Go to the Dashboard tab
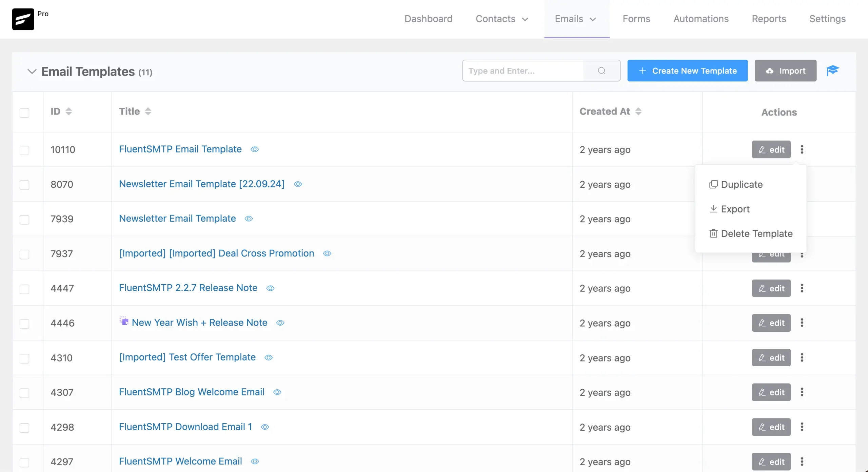868x472 pixels. [428, 19]
